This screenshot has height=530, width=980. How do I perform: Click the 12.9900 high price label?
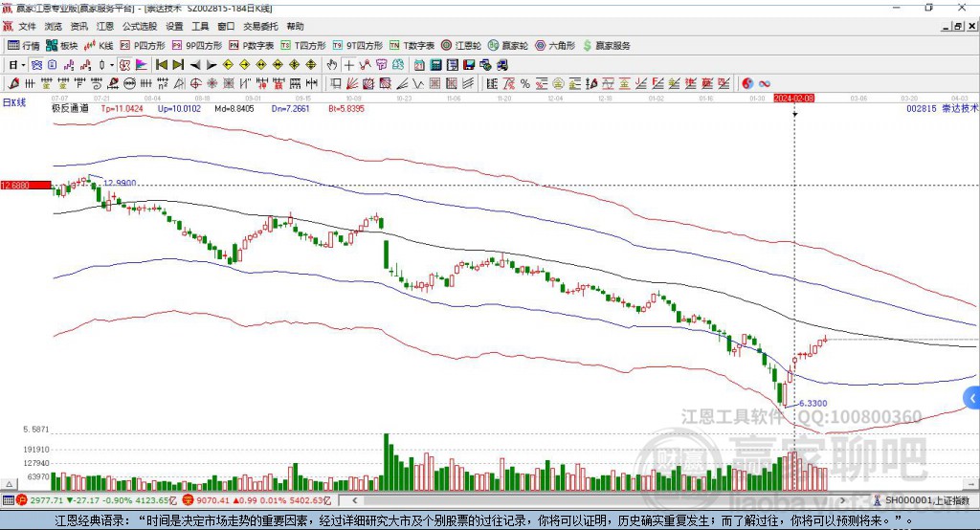click(x=120, y=183)
